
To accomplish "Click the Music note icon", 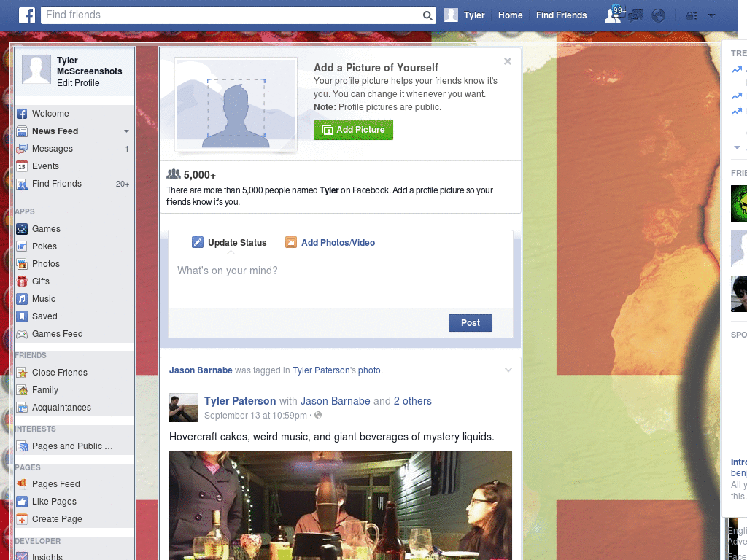I will [22, 299].
